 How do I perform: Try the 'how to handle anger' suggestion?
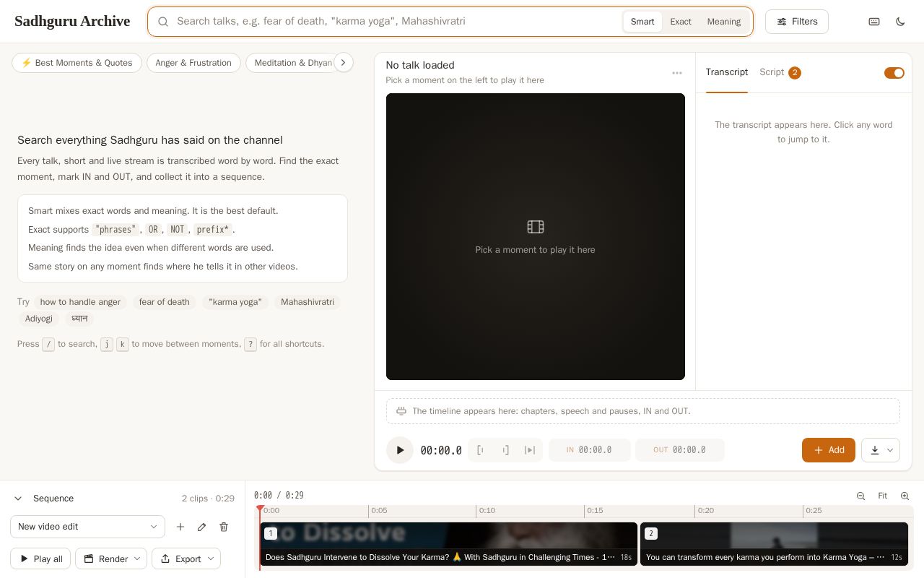coord(80,302)
